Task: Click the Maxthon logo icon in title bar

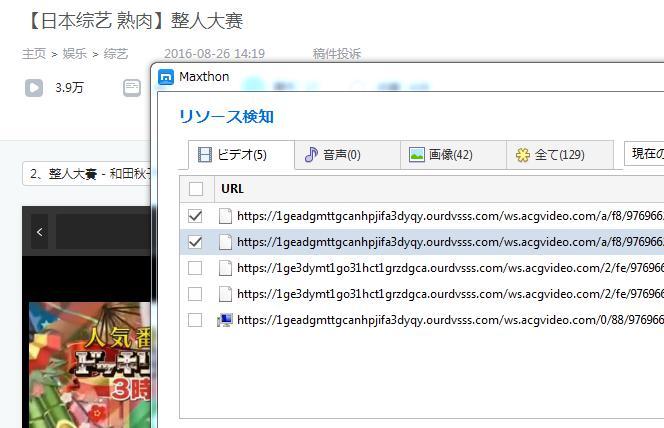Action: pyautogui.click(x=167, y=77)
